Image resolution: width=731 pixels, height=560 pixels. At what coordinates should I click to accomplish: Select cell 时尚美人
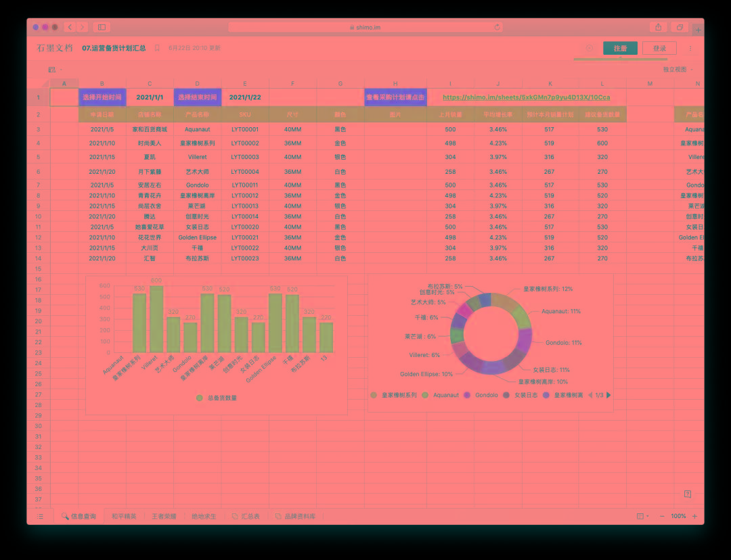coord(150,143)
